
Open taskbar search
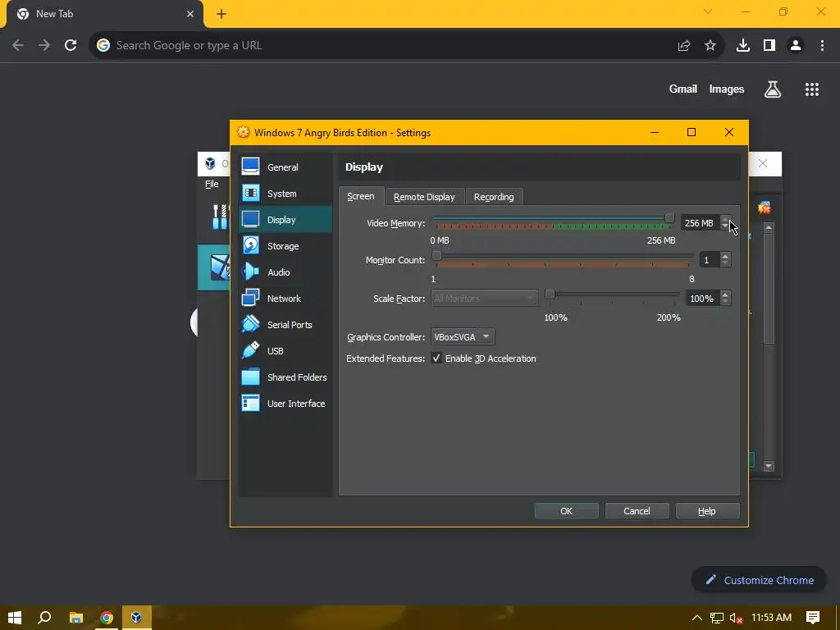pos(44,618)
